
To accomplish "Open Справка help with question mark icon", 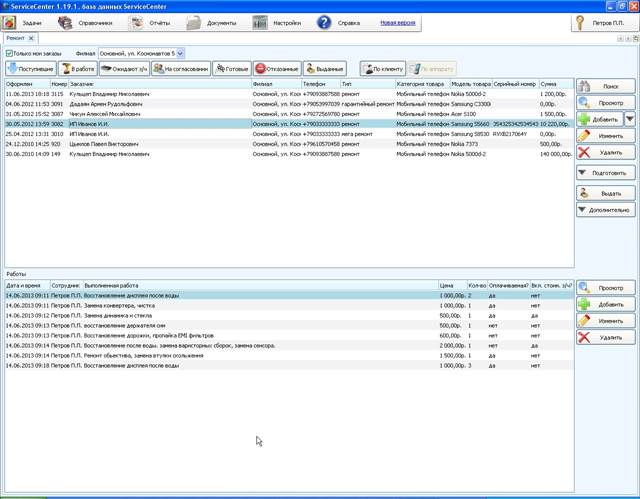I will click(x=339, y=23).
